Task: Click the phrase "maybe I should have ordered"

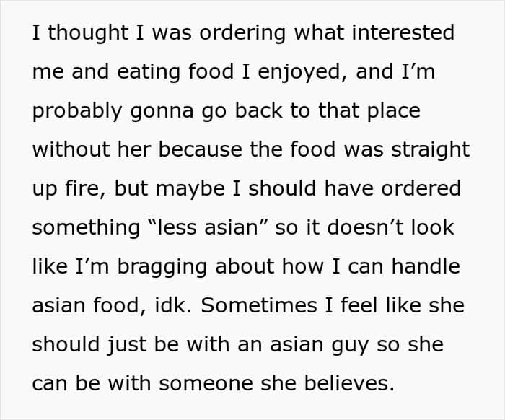Action: coord(314,188)
